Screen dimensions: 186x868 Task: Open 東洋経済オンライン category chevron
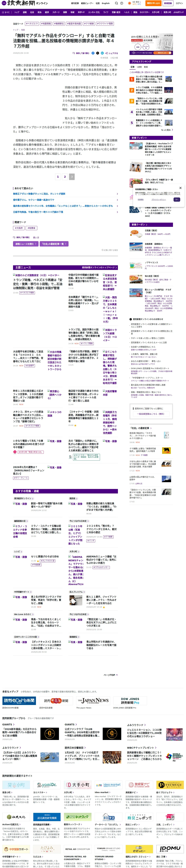coord(32,498)
